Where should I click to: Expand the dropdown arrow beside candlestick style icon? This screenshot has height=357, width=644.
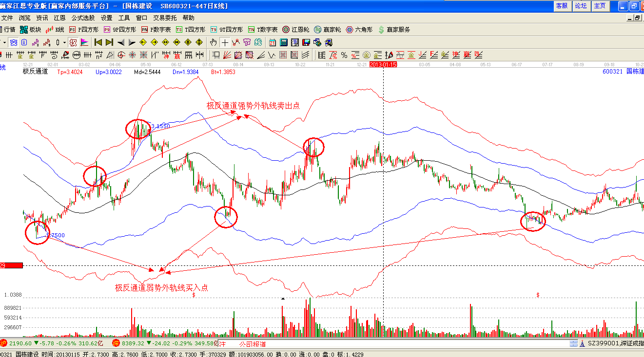(x=64, y=42)
